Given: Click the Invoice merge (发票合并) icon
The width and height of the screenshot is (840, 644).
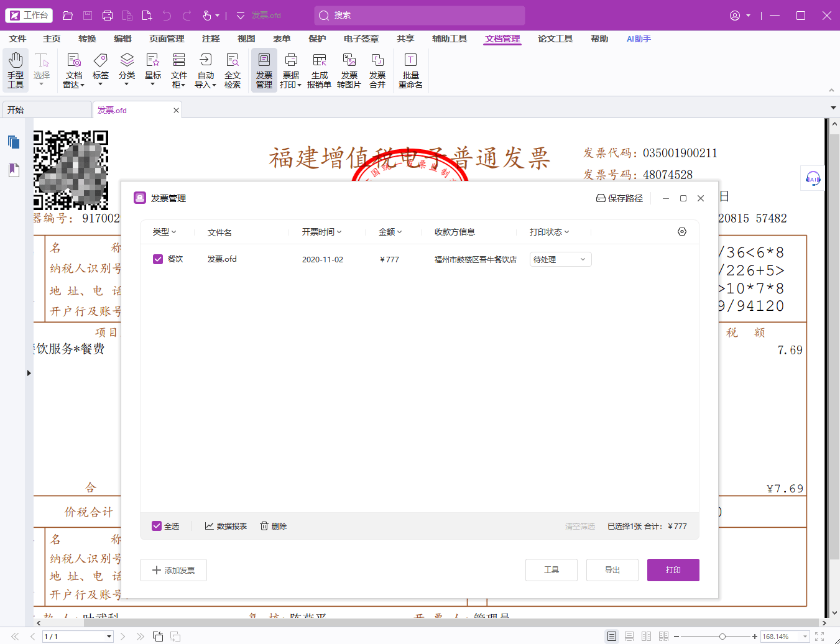Looking at the screenshot, I should coord(377,70).
